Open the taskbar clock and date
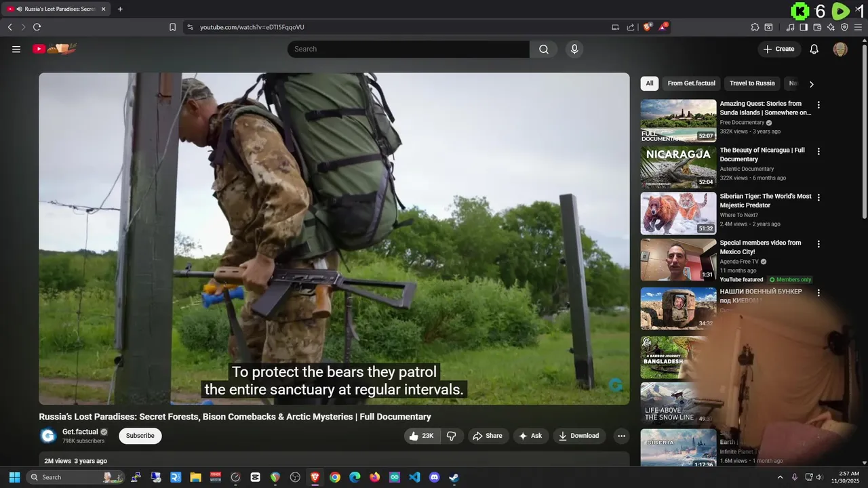Screen dimensions: 868x488 [x=846, y=477]
